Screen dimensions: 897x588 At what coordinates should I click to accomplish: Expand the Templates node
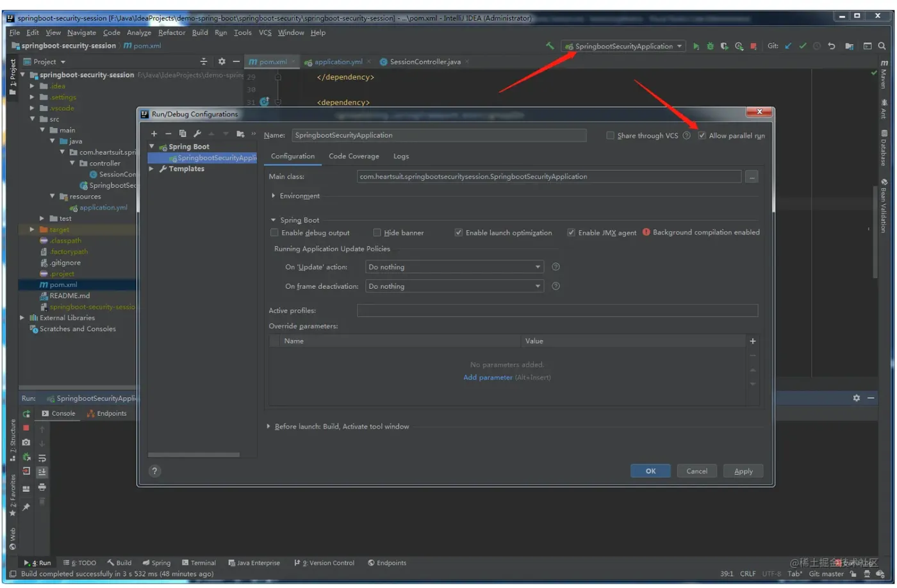point(152,169)
